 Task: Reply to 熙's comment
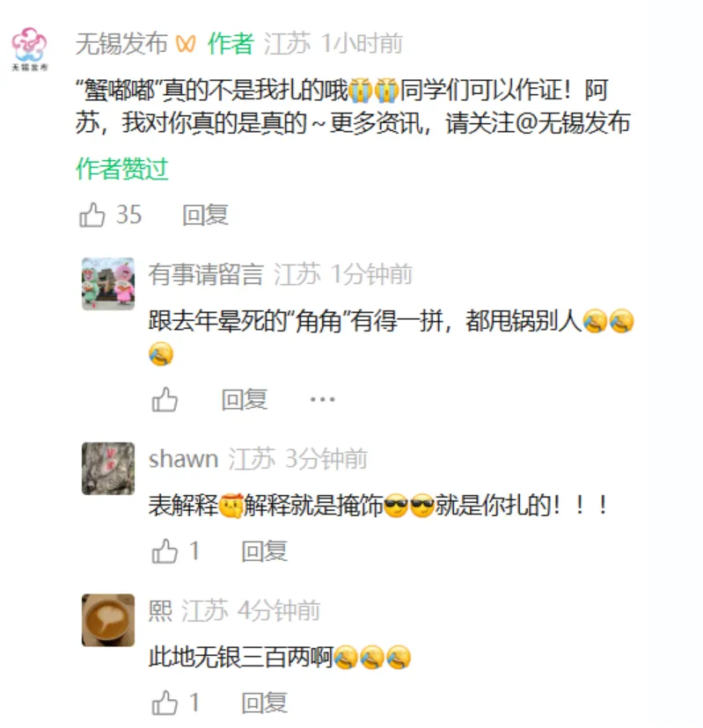coord(264,703)
